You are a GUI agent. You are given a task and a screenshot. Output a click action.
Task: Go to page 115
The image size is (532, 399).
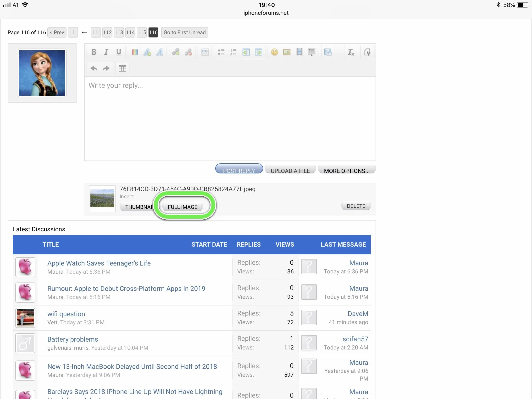tap(142, 32)
